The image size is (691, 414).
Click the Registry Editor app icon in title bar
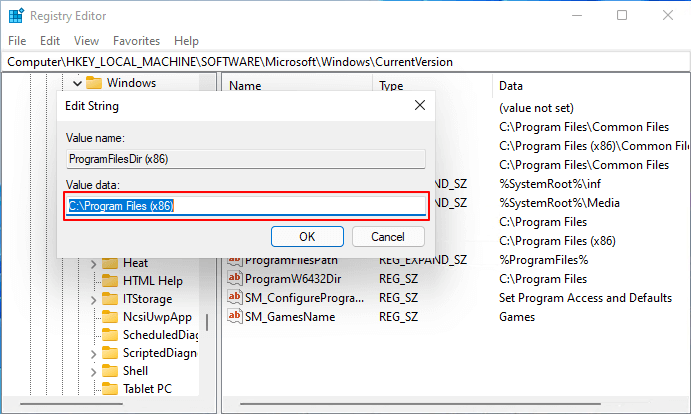(x=15, y=15)
